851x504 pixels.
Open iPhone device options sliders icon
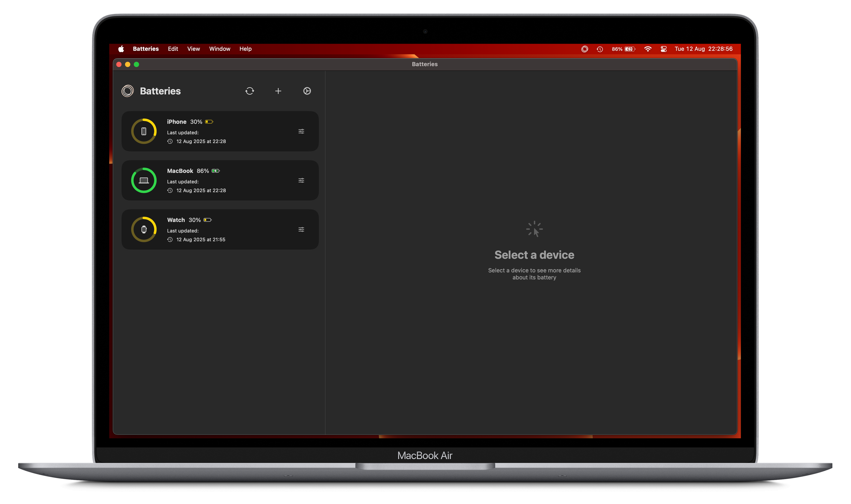point(301,131)
